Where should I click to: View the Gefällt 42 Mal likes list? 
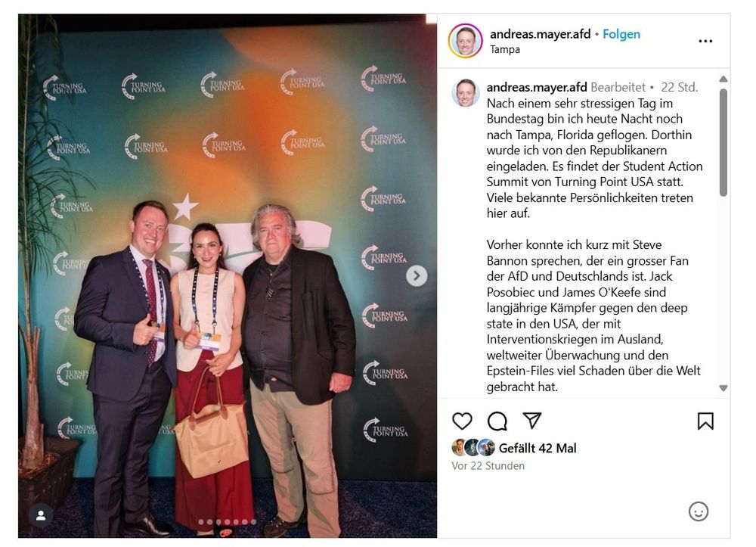click(538, 448)
